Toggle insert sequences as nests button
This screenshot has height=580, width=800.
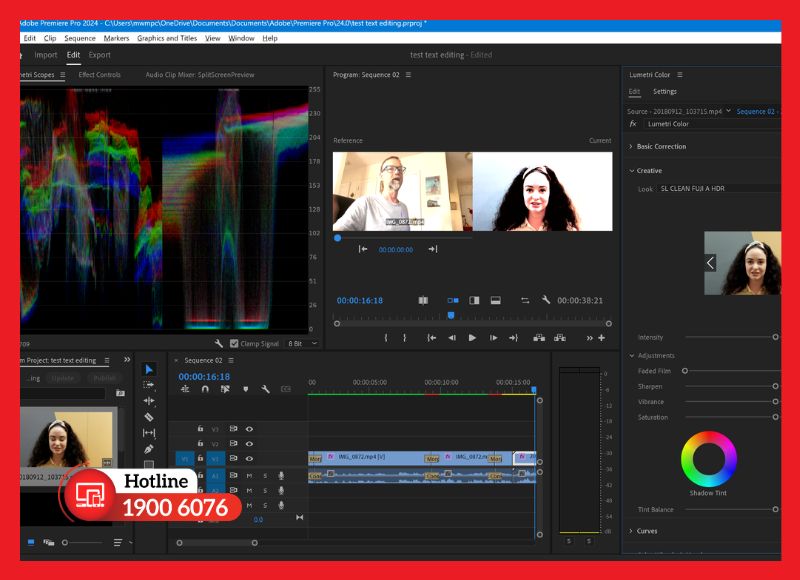[185, 389]
